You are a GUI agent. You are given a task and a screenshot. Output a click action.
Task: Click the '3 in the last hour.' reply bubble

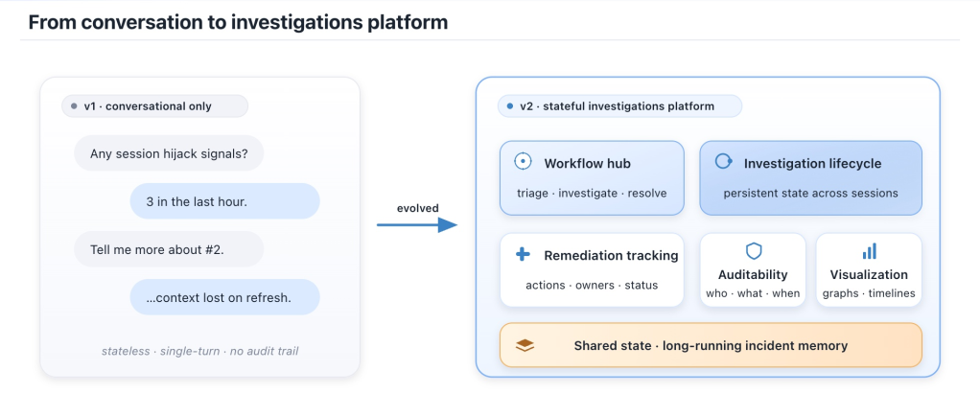click(x=225, y=201)
